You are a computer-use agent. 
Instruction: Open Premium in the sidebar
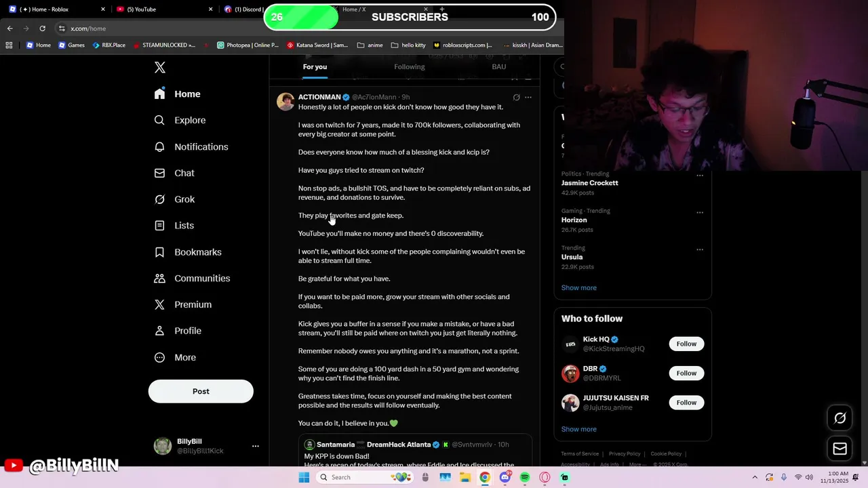[182, 304]
